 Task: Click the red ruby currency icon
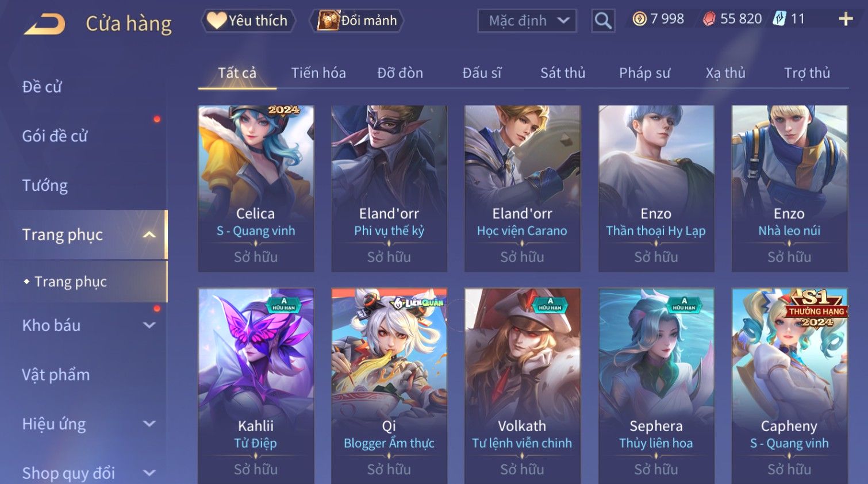pos(709,19)
